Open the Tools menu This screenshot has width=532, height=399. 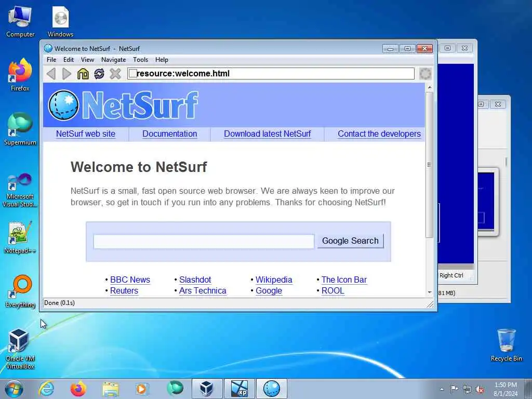[x=140, y=60]
